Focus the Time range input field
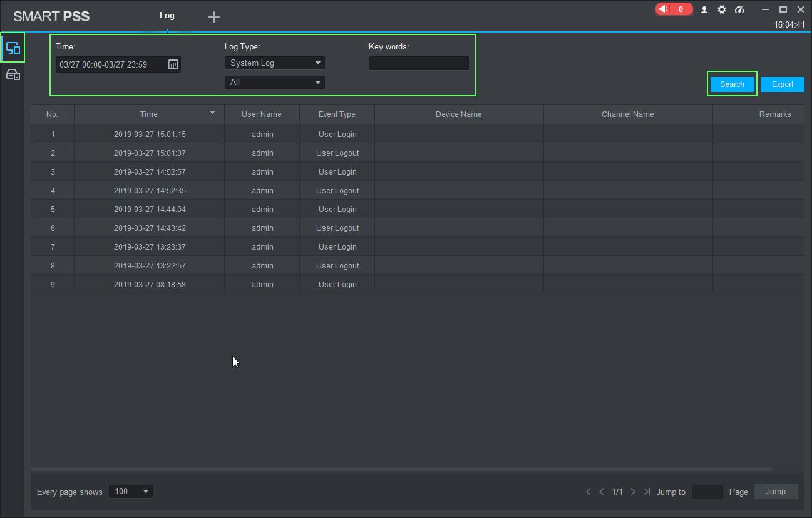Image resolution: width=812 pixels, height=518 pixels. pyautogui.click(x=118, y=64)
